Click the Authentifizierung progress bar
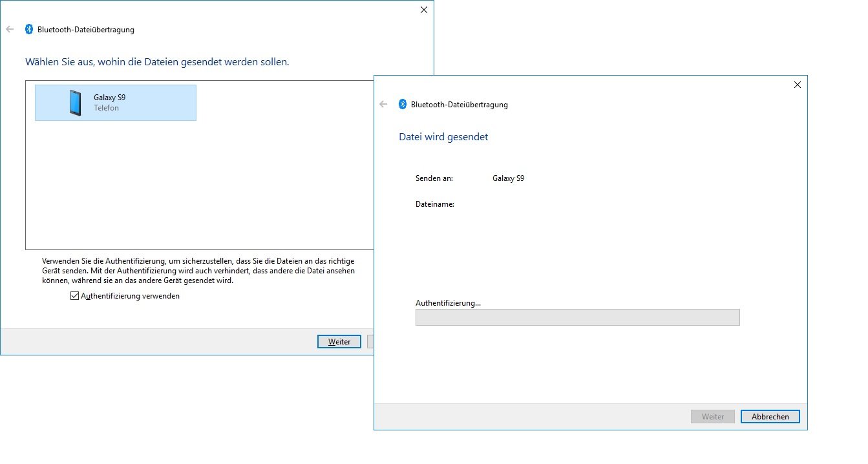The height and width of the screenshot is (464, 868). (577, 317)
